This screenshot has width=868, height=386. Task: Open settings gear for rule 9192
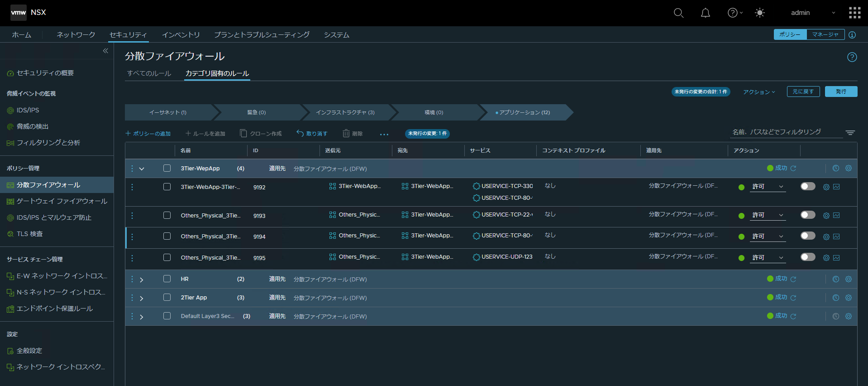(826, 187)
